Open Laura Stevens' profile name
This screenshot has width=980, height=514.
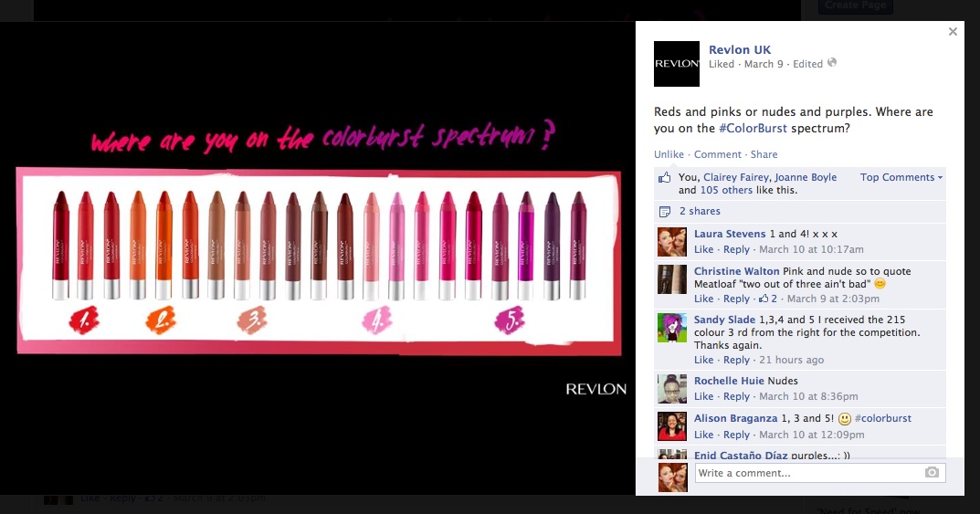pyautogui.click(x=730, y=234)
